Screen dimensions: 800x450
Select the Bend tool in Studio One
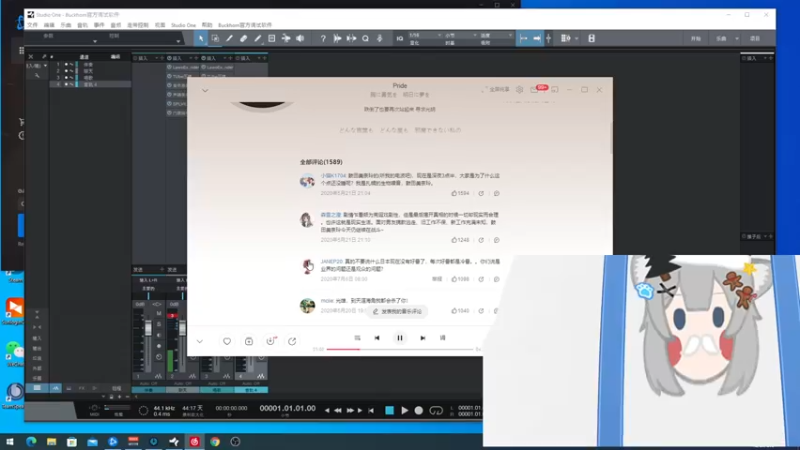[x=286, y=38]
